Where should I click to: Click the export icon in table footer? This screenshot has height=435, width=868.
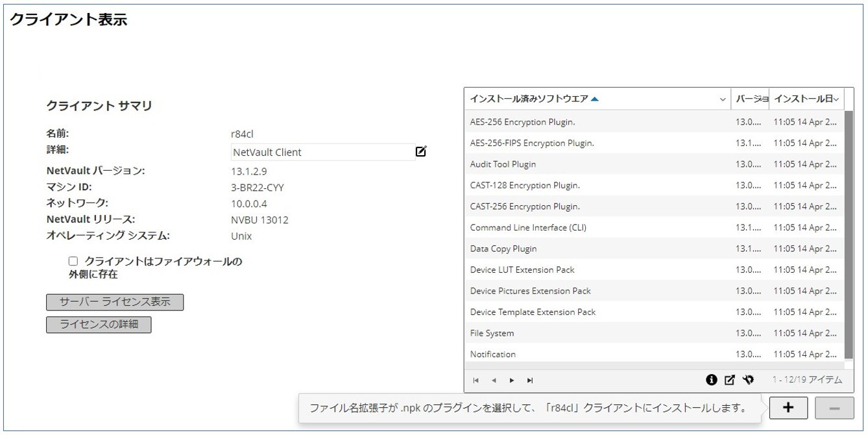click(730, 380)
